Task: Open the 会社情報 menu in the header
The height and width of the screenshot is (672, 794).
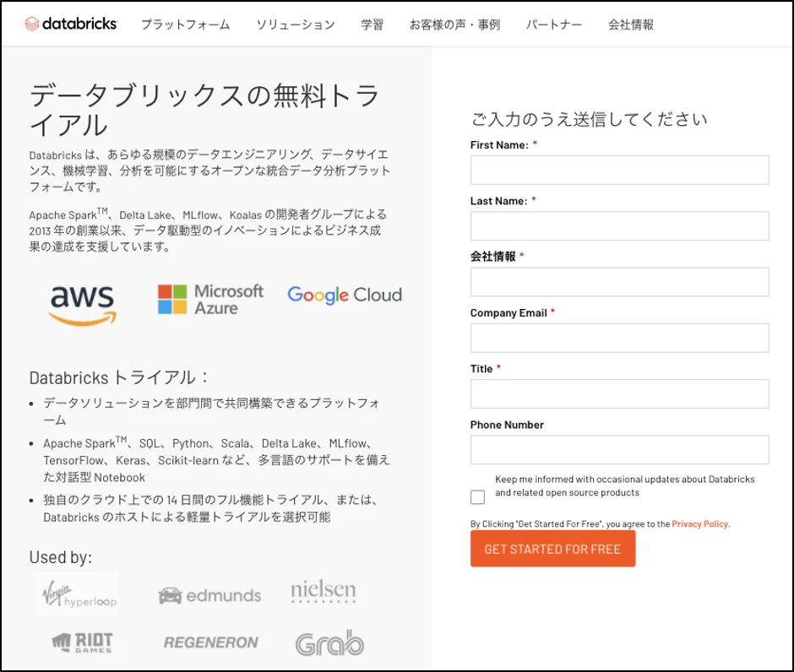Action: 631,24
